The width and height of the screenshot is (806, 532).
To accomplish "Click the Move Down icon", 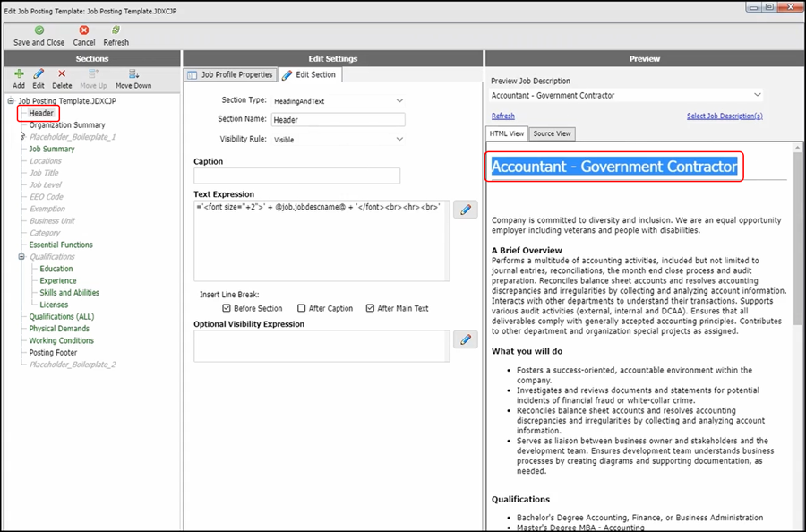I will point(133,74).
